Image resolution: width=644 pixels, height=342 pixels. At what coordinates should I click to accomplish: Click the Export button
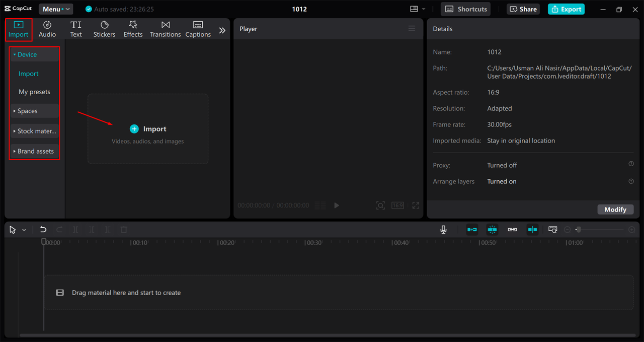[x=566, y=9]
